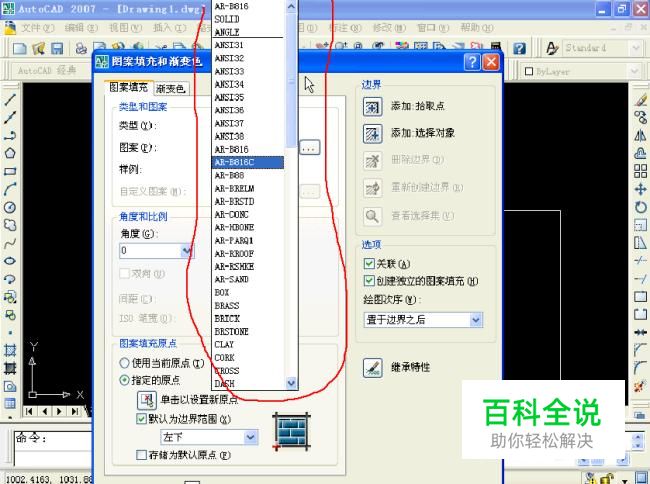Select the Revision Cloud tool
The width and height of the screenshot is (650, 484).
click(10, 225)
